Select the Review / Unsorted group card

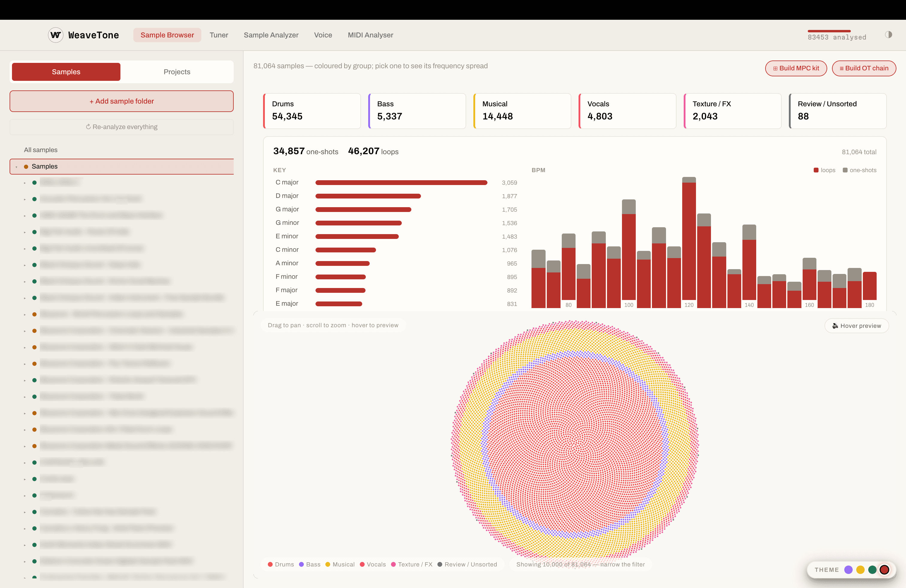(837, 111)
